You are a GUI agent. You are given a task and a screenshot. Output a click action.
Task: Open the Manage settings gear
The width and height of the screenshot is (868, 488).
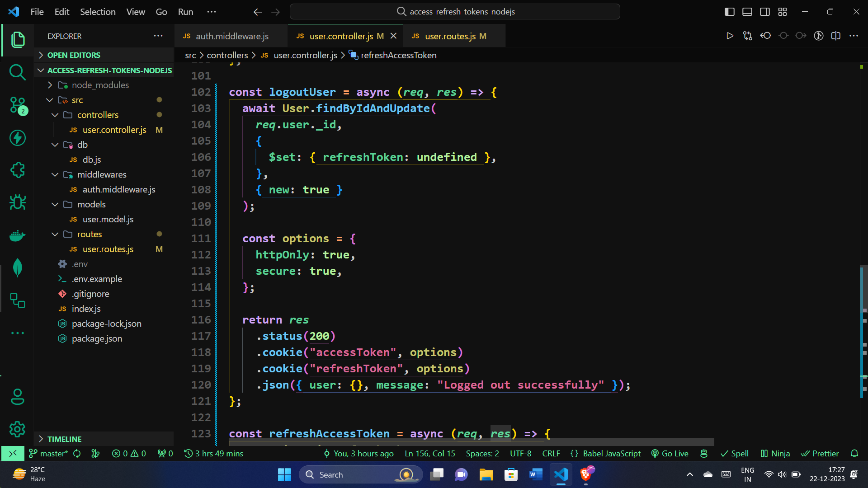[17, 429]
